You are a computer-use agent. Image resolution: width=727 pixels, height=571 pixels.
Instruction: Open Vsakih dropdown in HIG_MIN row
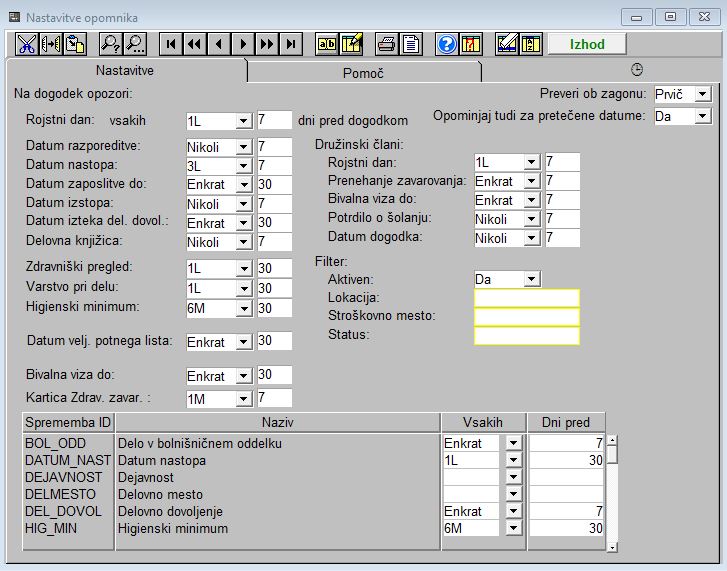513,528
